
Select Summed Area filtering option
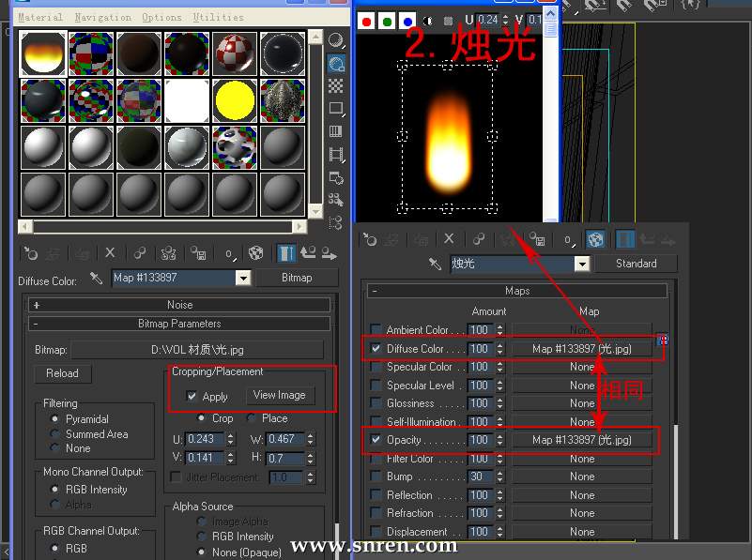[x=55, y=434]
